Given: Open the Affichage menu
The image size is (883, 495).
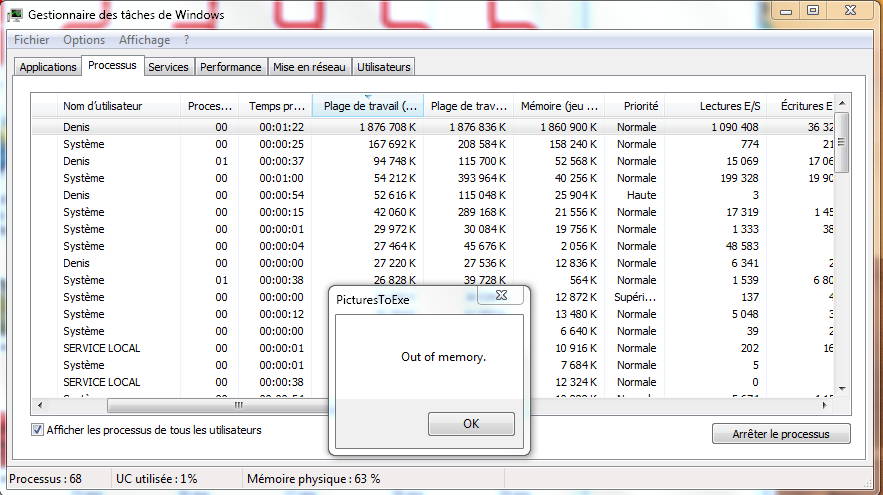Looking at the screenshot, I should click(144, 40).
